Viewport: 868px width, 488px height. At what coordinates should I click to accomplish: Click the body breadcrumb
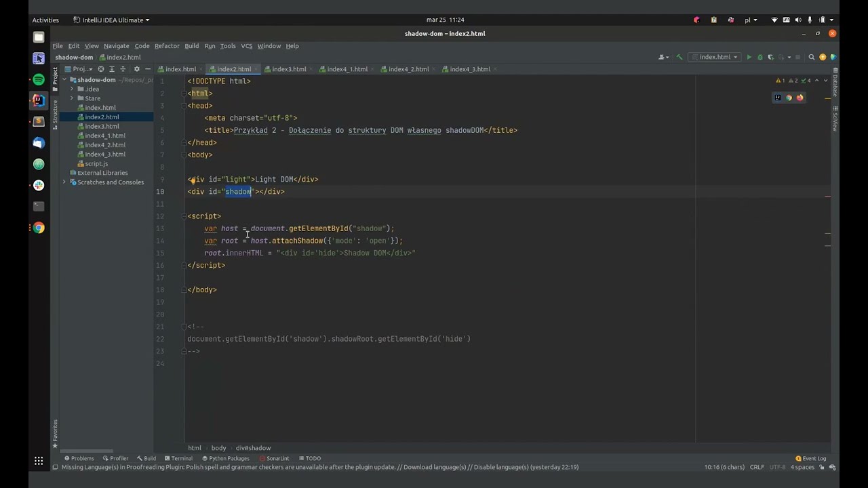(x=218, y=448)
